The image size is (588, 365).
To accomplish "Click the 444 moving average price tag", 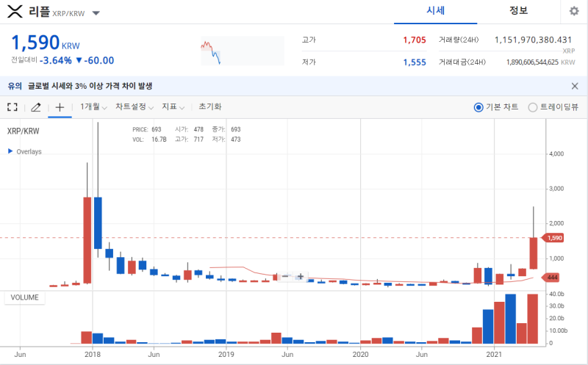I will 551,278.
